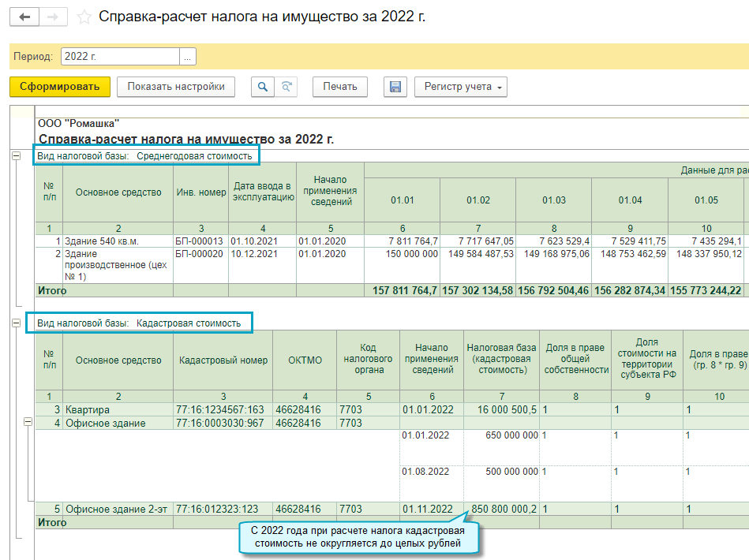The image size is (749, 560).
Task: Save report using floppy disk icon
Action: click(x=395, y=87)
